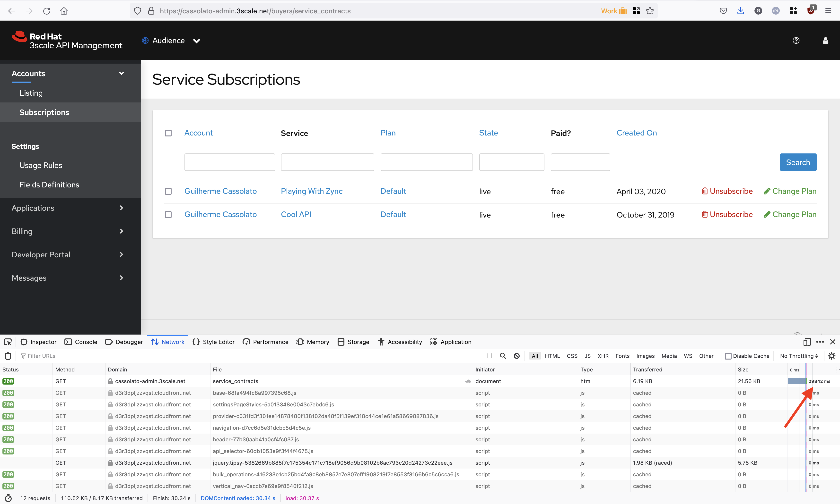Click the Account filter text field
Viewport: 840px width, 504px height.
click(x=229, y=162)
